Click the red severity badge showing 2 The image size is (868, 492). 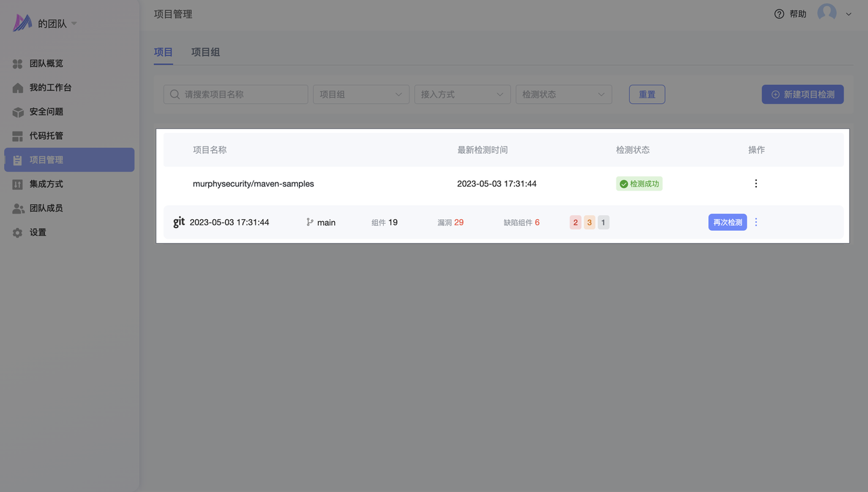[x=576, y=223]
